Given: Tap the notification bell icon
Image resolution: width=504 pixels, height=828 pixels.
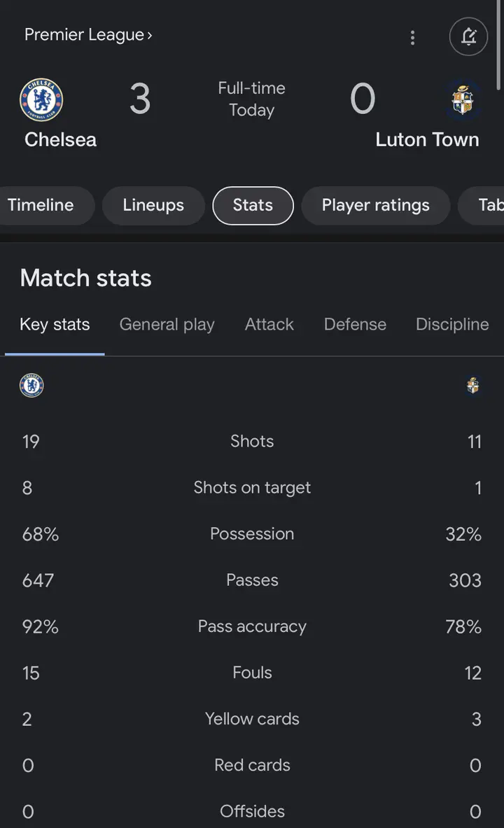Looking at the screenshot, I should [x=468, y=36].
